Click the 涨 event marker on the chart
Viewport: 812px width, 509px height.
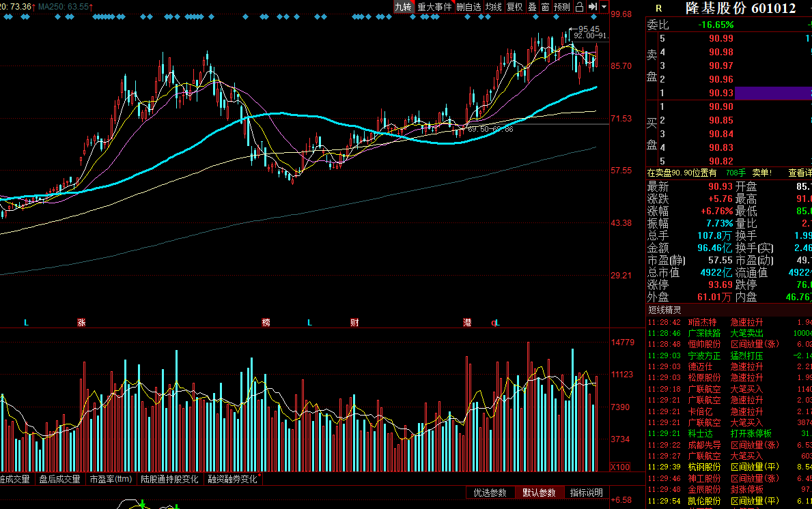point(81,322)
